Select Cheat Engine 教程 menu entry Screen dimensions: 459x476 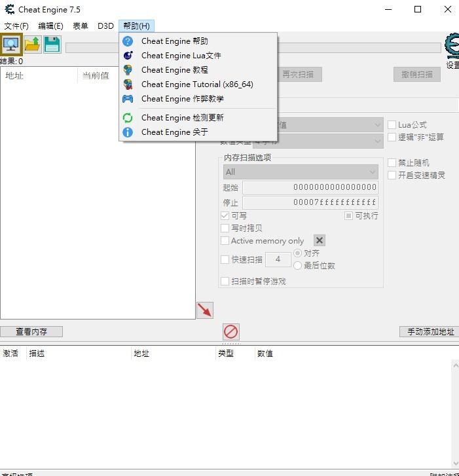click(198, 70)
